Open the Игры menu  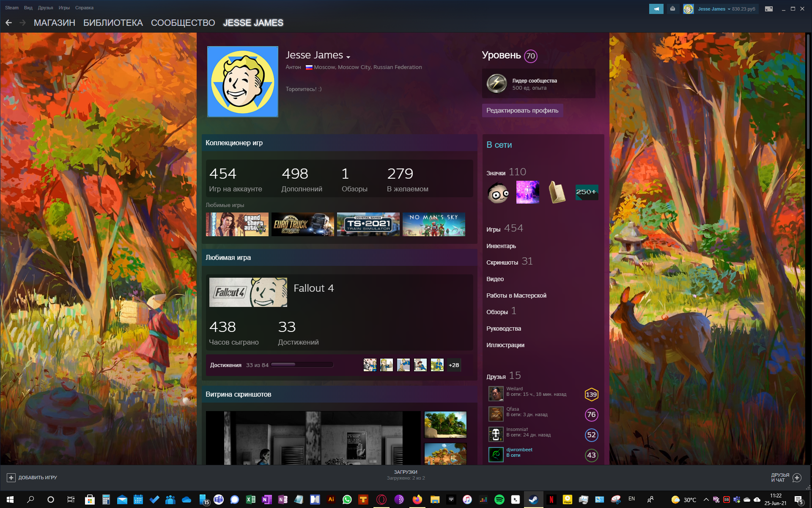tap(64, 8)
